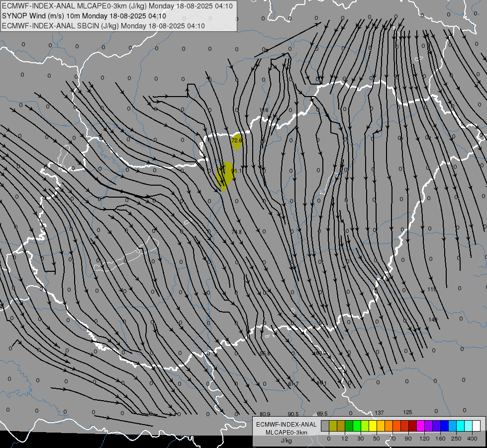
Task: Click the legend tick label '400'
Action: coord(472,439)
